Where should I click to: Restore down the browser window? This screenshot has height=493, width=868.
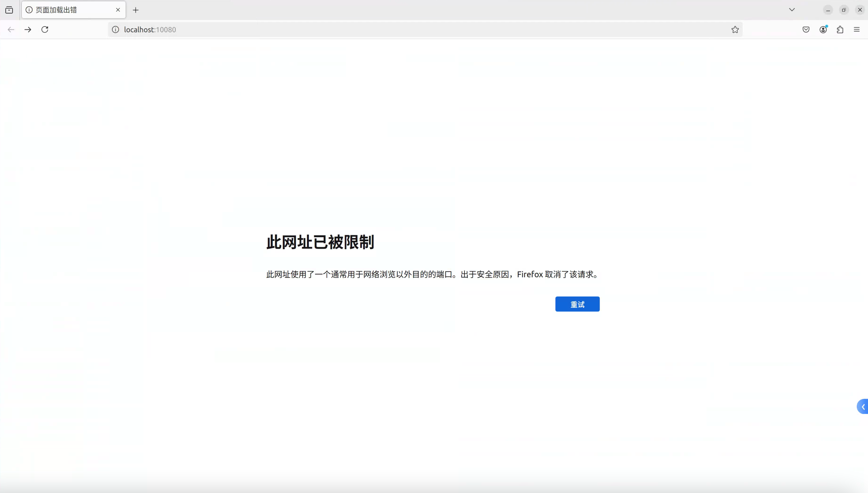pyautogui.click(x=844, y=10)
